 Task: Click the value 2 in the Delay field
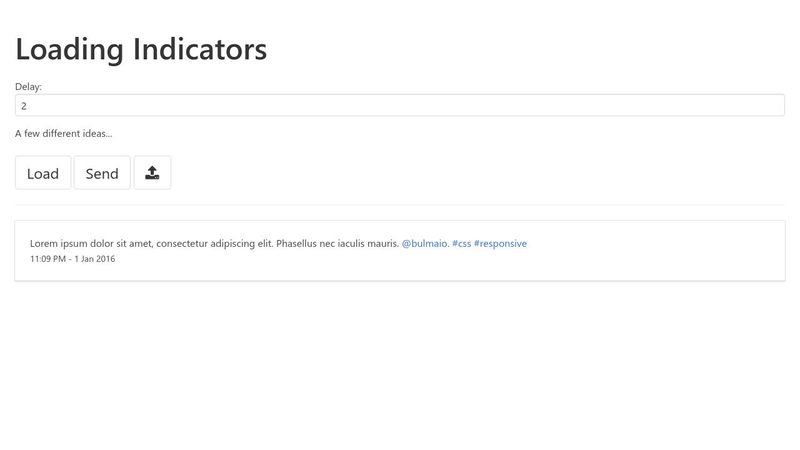[x=23, y=106]
